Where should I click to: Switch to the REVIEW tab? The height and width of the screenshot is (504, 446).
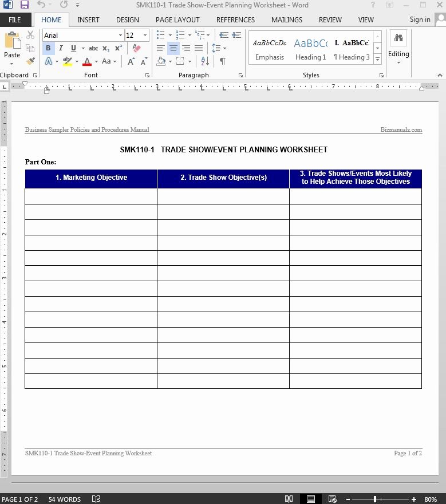[x=330, y=20]
